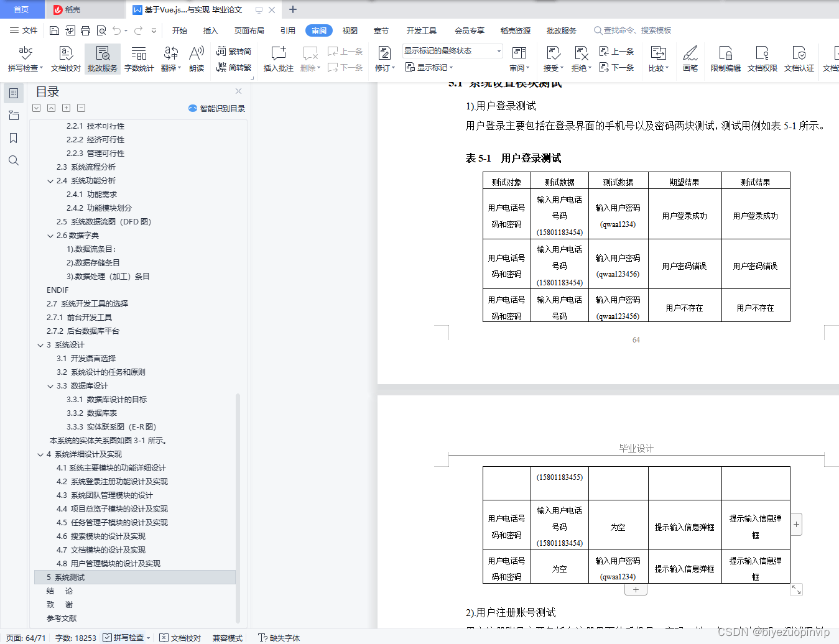Accept the change with 接受

click(553, 59)
